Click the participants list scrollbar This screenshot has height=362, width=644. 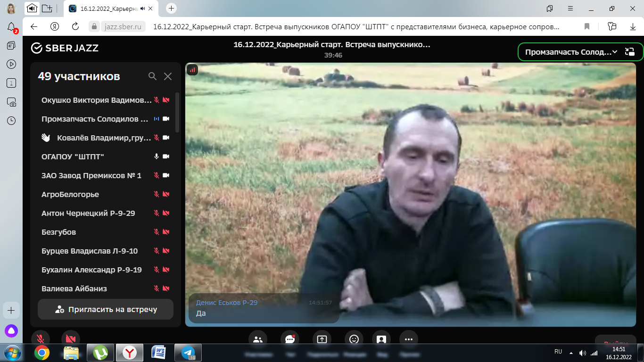[x=177, y=112]
